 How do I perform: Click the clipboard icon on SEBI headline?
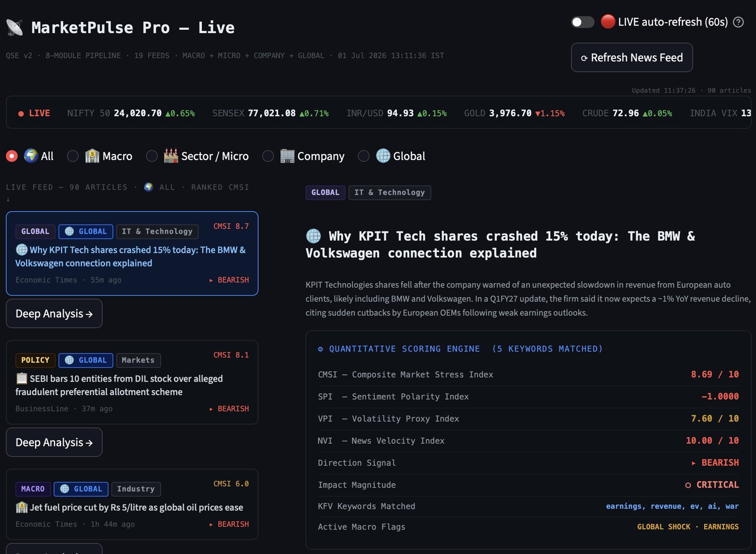[22, 378]
